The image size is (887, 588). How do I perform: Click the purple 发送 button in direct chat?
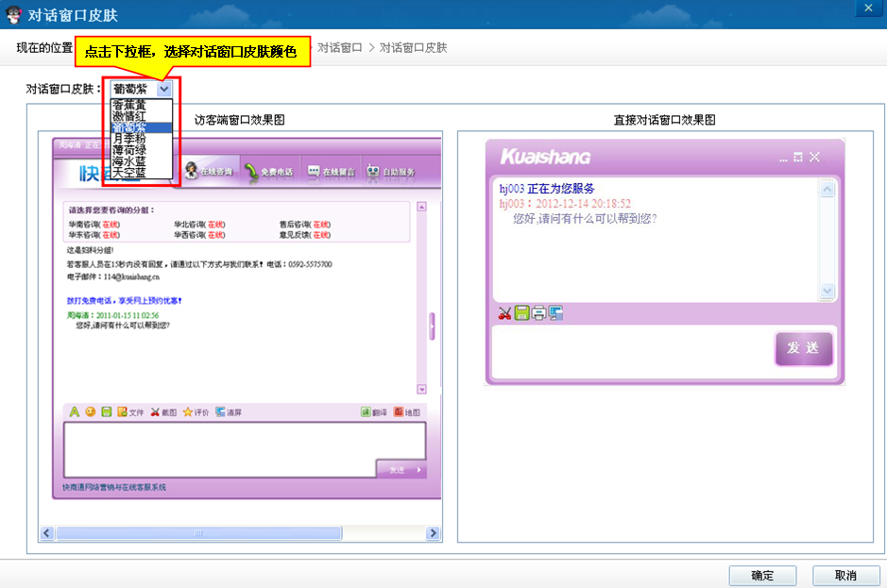click(803, 348)
